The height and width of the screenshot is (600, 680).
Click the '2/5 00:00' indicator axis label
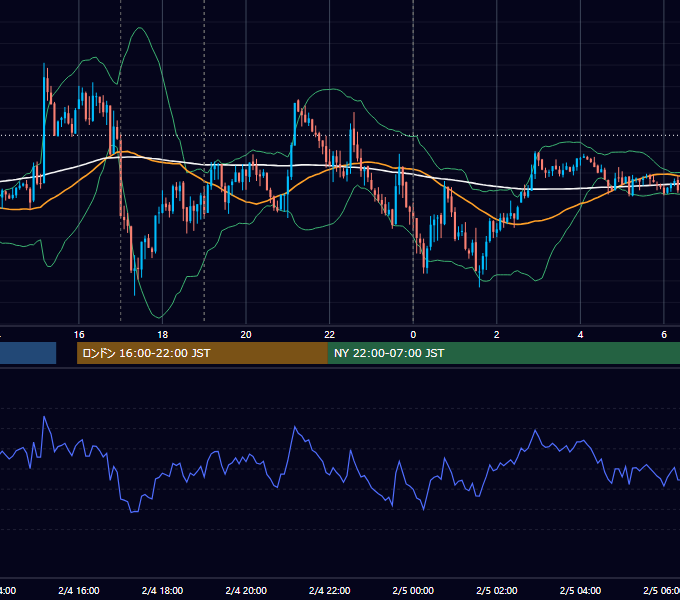click(x=413, y=591)
